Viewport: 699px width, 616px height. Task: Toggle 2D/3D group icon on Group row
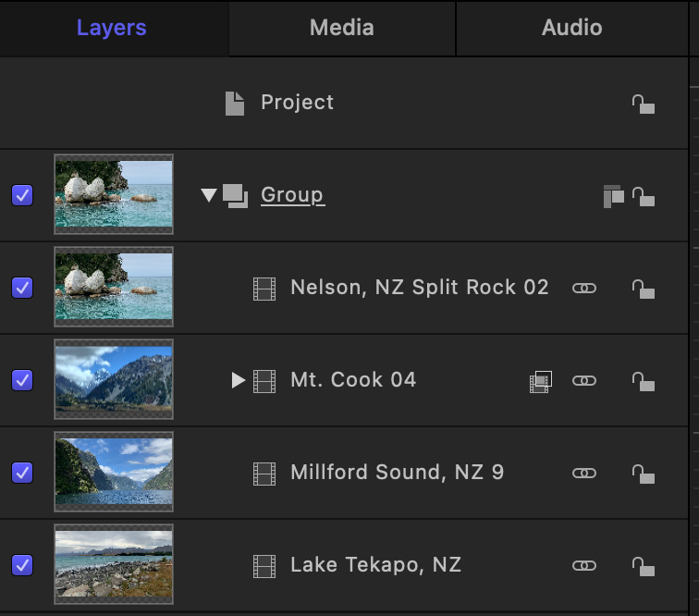[613, 196]
